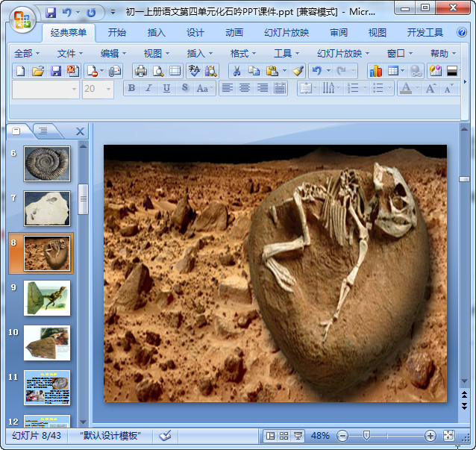The image size is (476, 450).
Task: Fit slide to window using status bar icon
Action: 448,435
